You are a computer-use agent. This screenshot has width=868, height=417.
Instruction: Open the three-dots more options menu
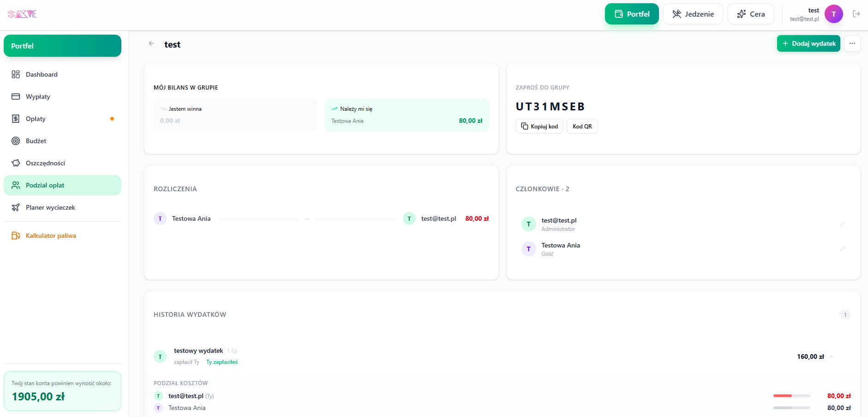pos(852,43)
